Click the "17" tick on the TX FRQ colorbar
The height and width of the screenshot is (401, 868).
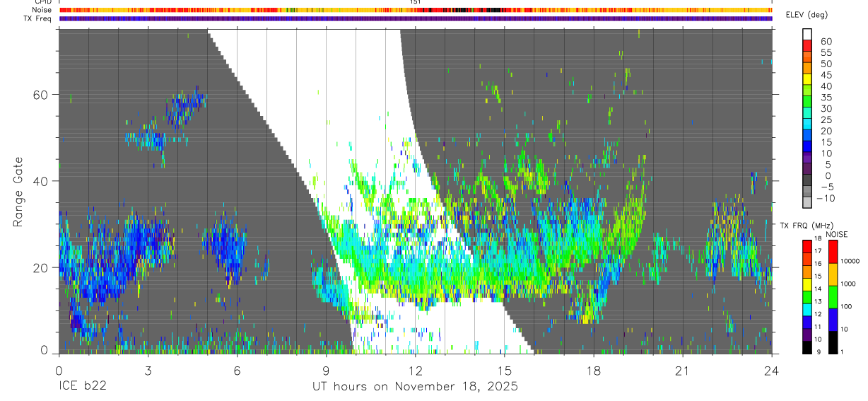(819, 251)
